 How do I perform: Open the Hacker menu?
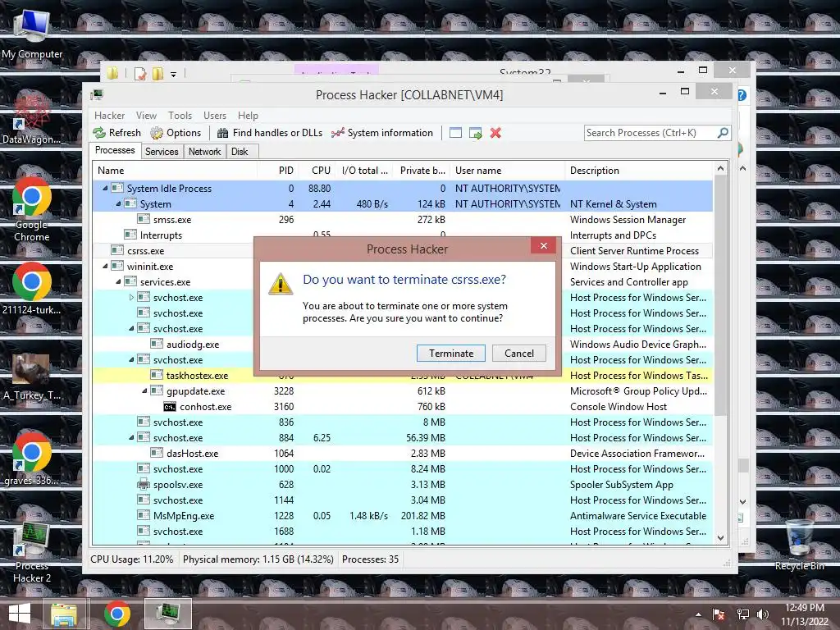109,115
